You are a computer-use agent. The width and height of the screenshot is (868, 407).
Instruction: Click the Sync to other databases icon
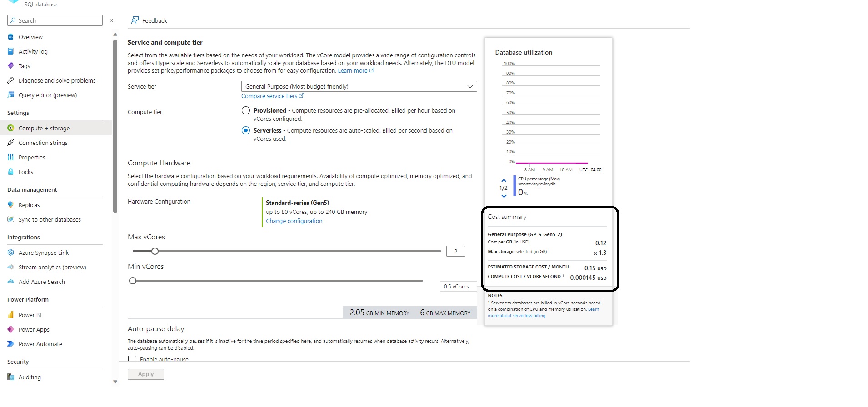pos(11,219)
